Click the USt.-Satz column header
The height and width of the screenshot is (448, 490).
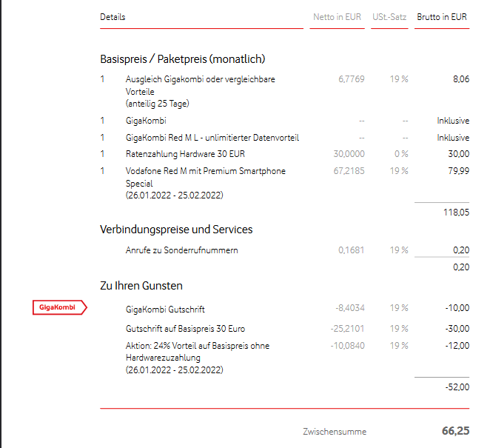tap(389, 17)
